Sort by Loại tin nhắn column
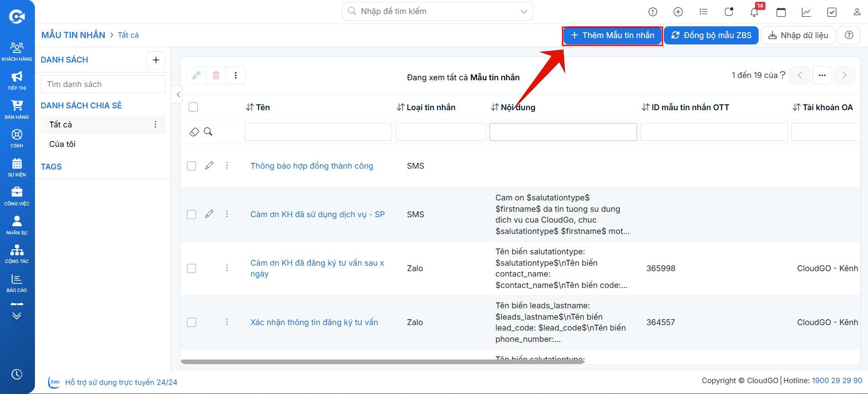The height and width of the screenshot is (394, 868). (x=426, y=107)
